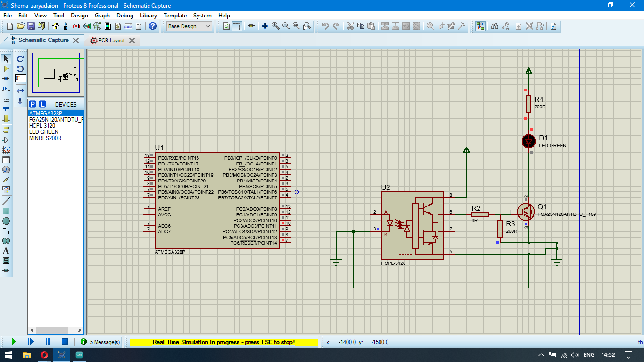Click the L library manage button
This screenshot has height=362, width=644.
click(42, 104)
